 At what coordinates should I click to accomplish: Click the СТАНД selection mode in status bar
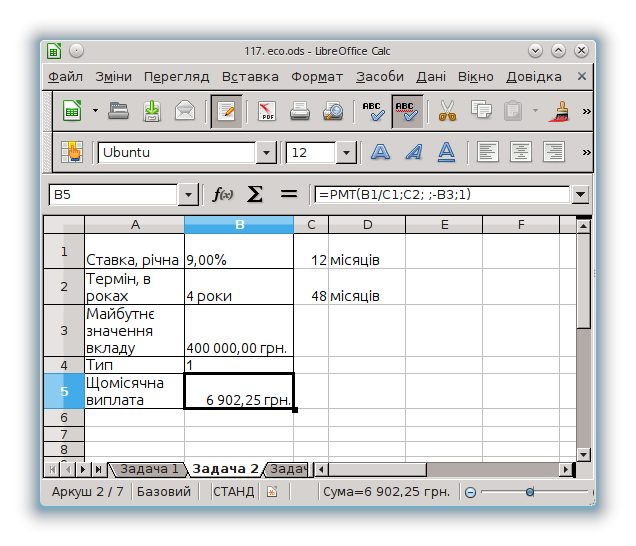[x=234, y=492]
